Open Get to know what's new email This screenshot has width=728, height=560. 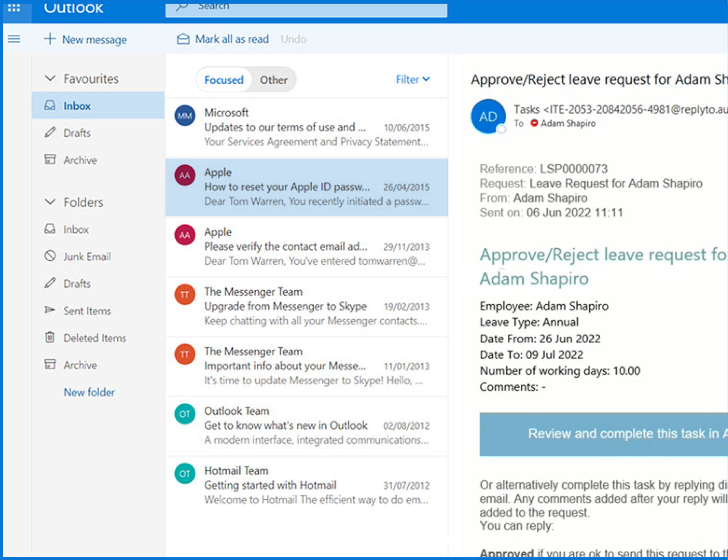pos(306,425)
